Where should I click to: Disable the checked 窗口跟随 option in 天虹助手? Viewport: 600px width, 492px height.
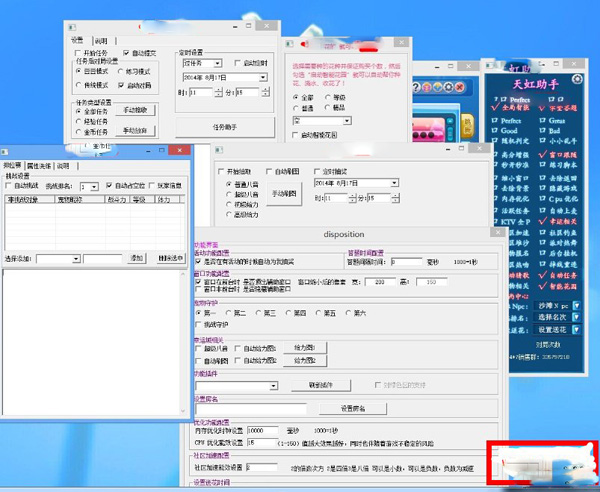pos(543,154)
